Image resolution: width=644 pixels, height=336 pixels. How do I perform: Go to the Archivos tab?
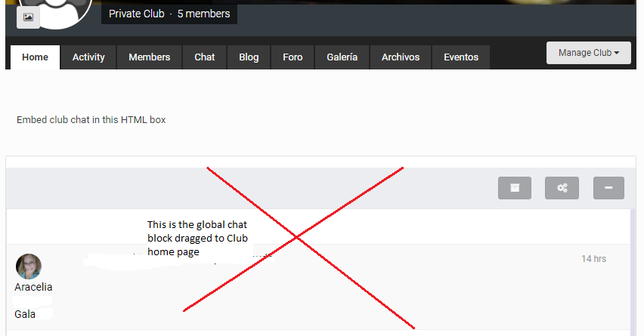401,57
